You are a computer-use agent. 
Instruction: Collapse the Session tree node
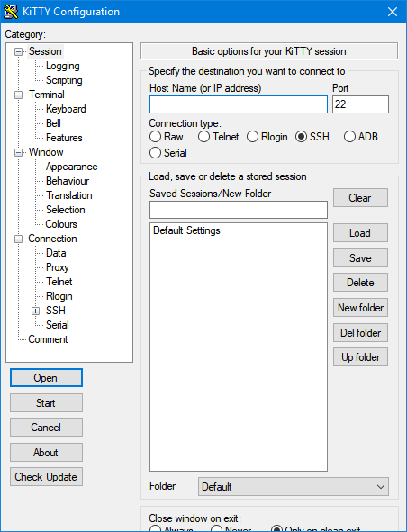(18, 51)
